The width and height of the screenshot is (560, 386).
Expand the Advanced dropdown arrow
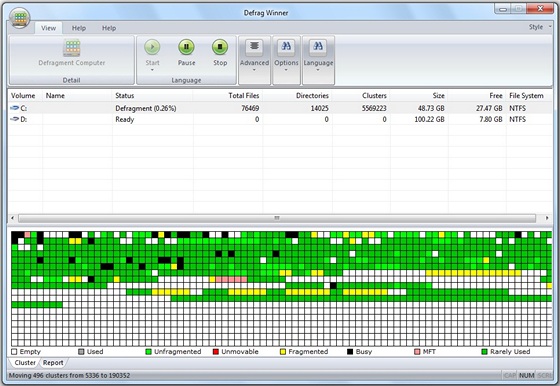(254, 70)
